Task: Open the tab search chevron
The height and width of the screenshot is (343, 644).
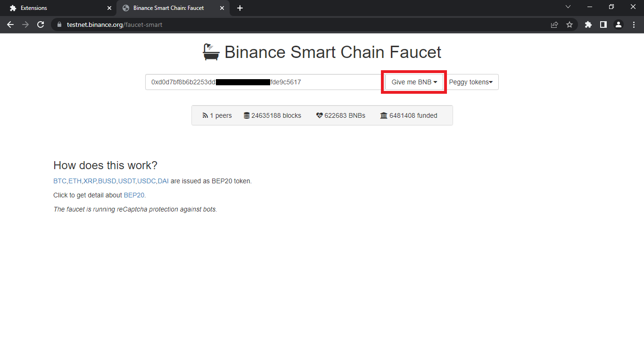Action: pyautogui.click(x=568, y=7)
